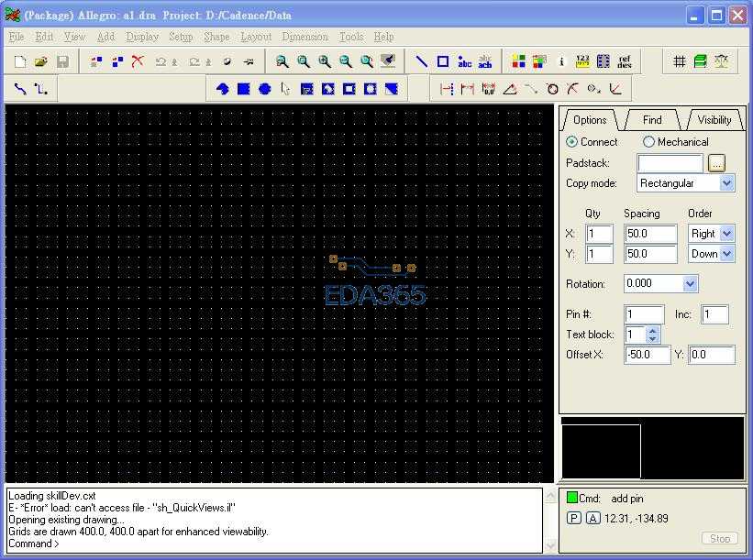Click the ref des label icon

pos(625,61)
